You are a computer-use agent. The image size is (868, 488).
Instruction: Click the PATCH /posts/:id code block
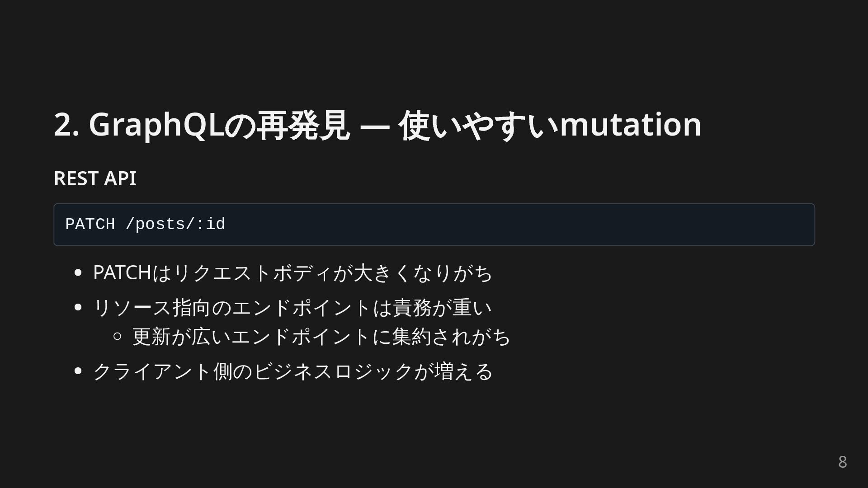(434, 225)
